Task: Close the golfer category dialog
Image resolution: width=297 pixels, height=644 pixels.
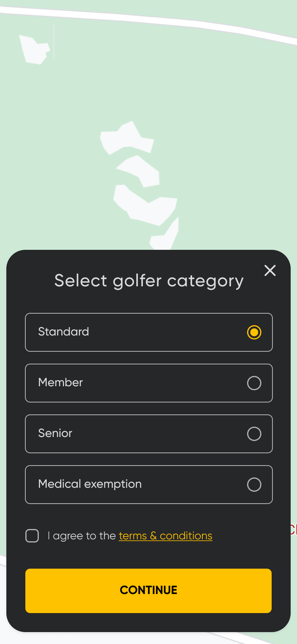Action: click(x=270, y=270)
